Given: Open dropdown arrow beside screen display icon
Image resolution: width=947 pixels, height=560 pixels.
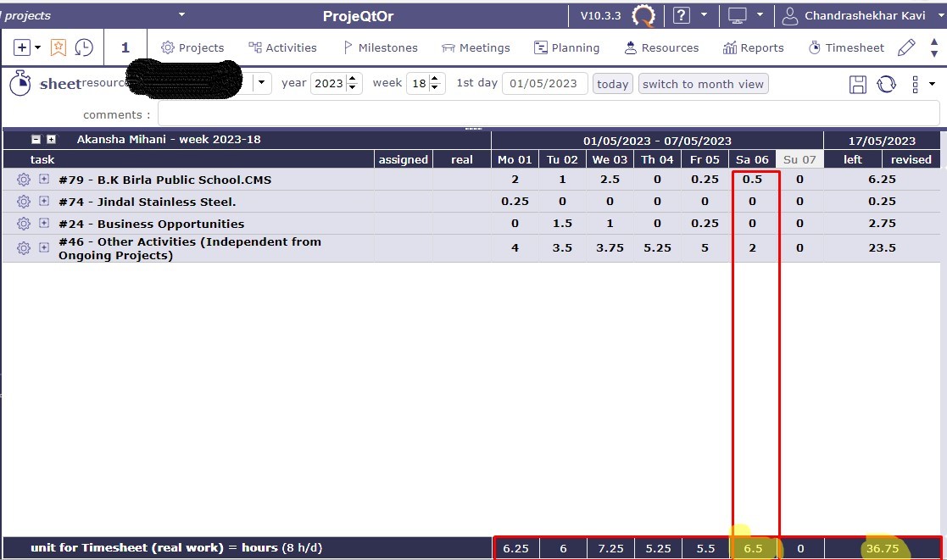Looking at the screenshot, I should (760, 14).
